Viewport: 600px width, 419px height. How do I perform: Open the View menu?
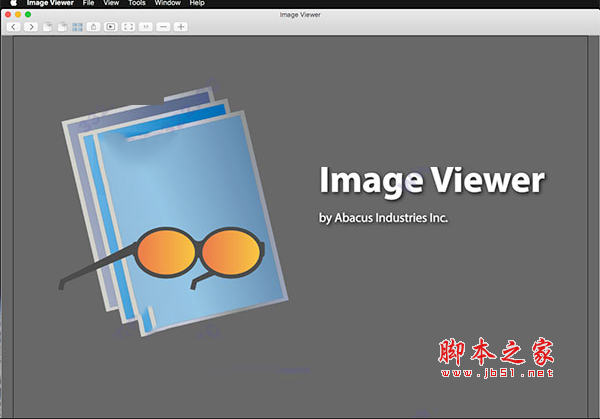point(111,3)
